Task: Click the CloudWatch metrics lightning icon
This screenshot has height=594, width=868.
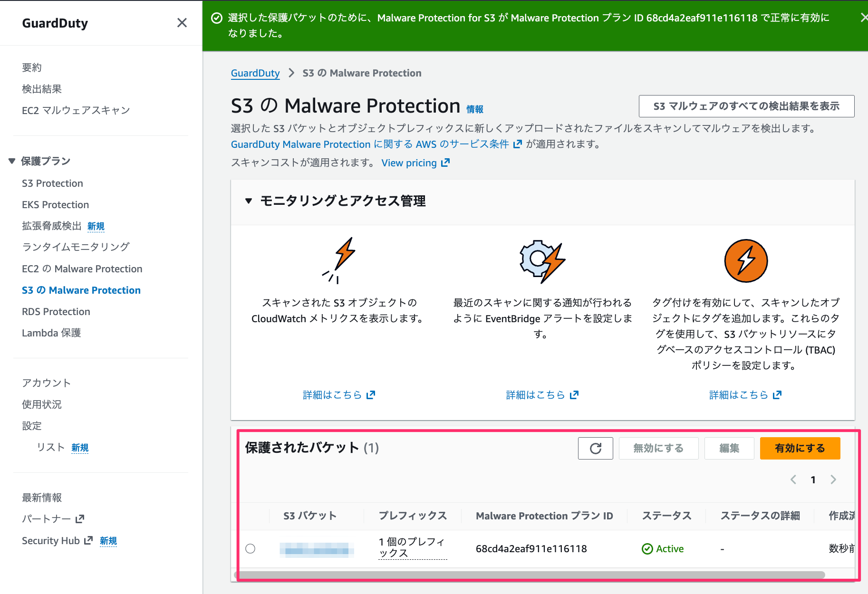Action: (x=338, y=260)
